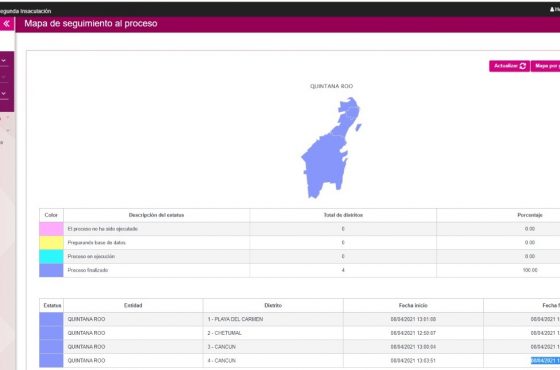Click the user profile icon at top right

pos(552,9)
